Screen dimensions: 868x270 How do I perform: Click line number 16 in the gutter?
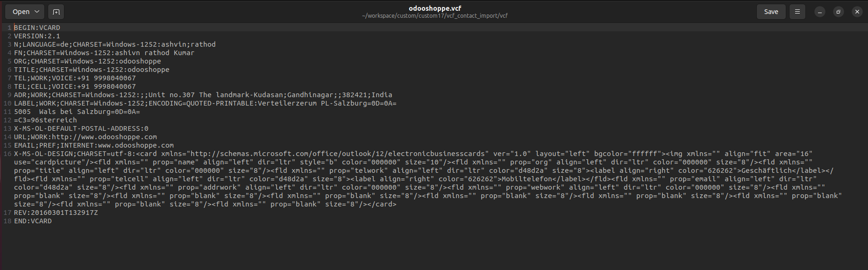tap(7, 154)
